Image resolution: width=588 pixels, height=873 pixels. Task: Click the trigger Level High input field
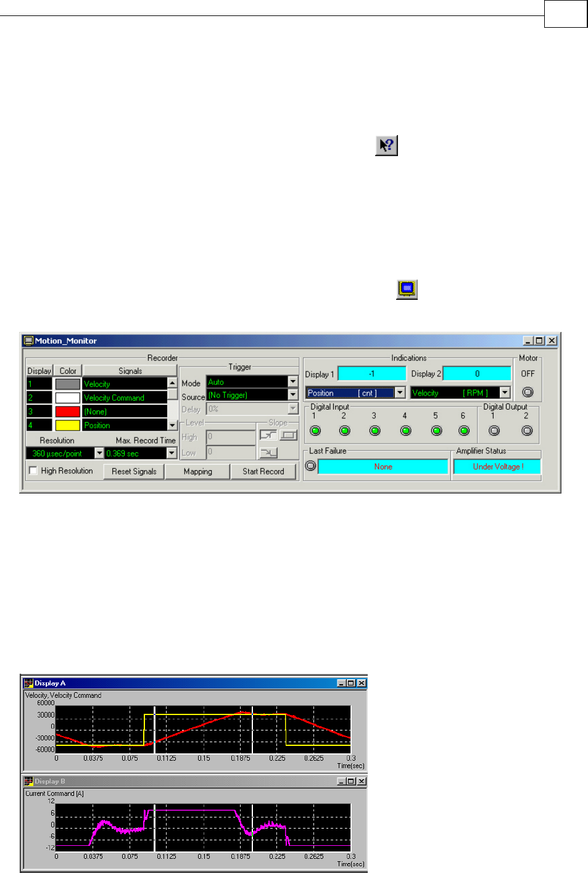point(231,437)
